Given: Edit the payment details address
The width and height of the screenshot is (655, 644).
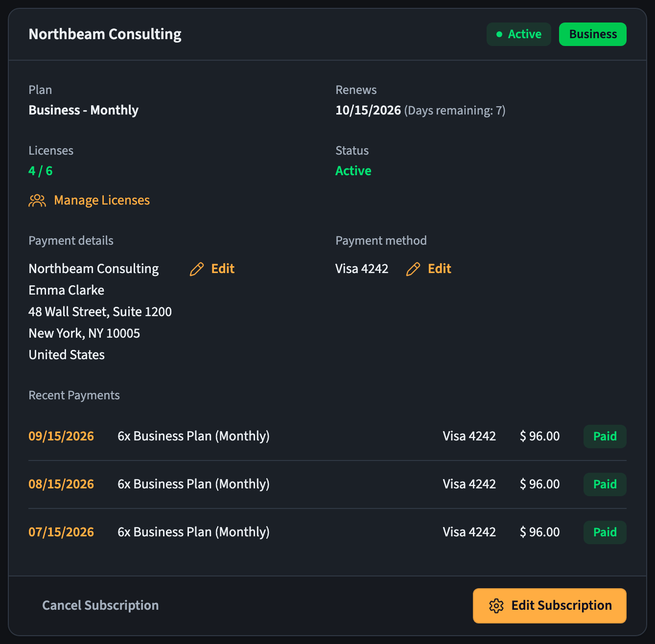Looking at the screenshot, I should 212,269.
